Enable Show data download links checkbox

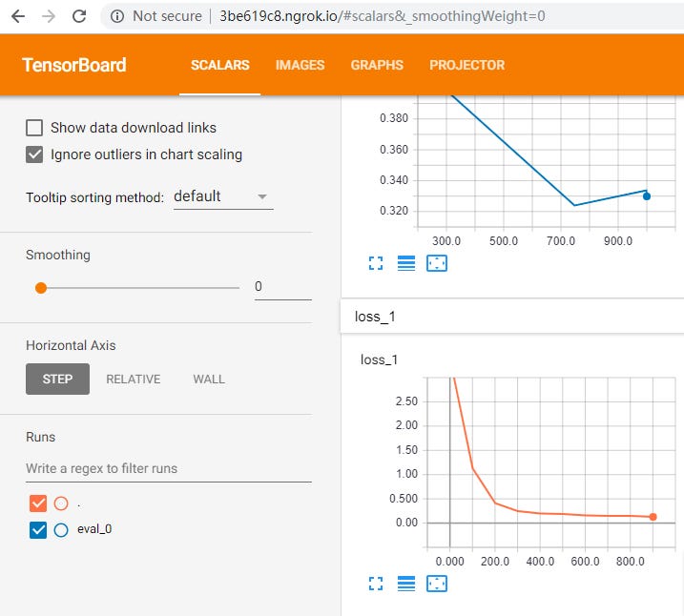(34, 128)
